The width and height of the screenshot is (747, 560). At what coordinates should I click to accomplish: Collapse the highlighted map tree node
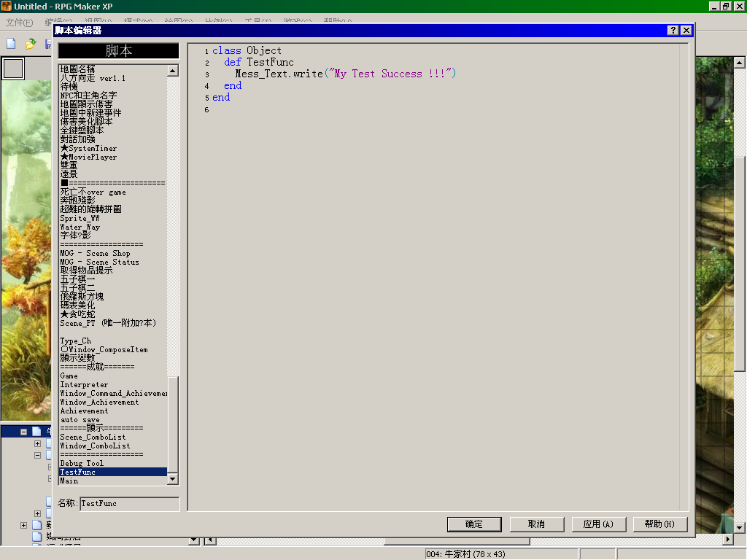pos(23,432)
